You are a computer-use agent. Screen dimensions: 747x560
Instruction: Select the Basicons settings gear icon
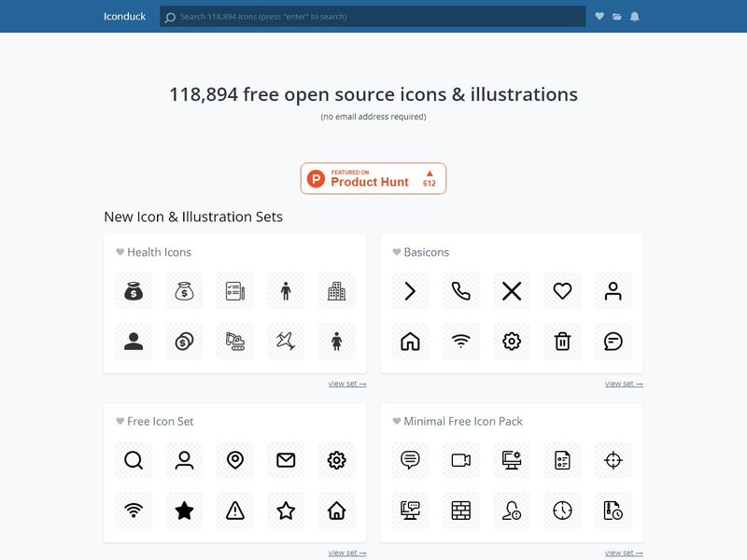coord(512,342)
